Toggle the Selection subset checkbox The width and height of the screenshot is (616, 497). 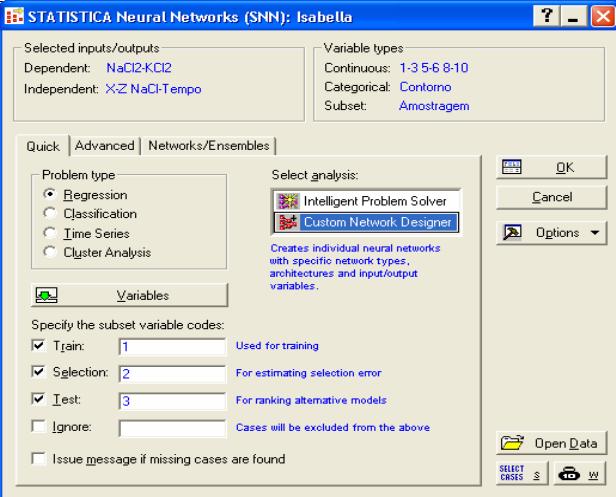38,371
